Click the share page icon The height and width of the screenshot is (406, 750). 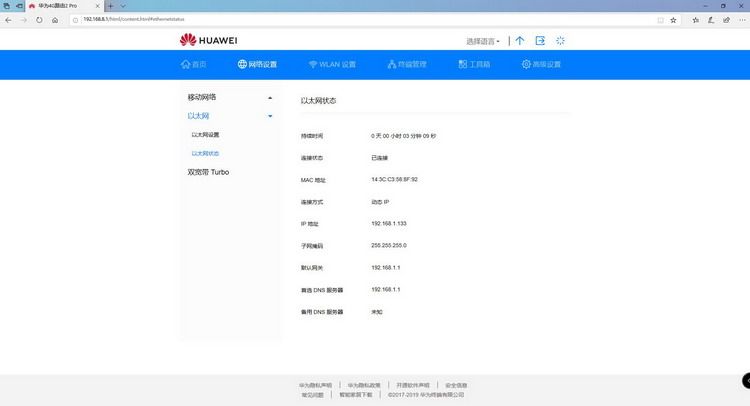(x=726, y=20)
